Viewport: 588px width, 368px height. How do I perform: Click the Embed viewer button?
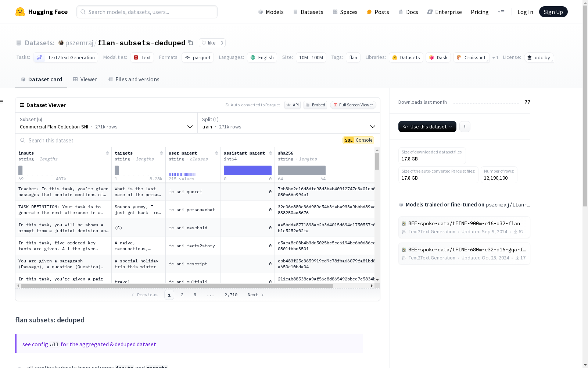(x=315, y=105)
